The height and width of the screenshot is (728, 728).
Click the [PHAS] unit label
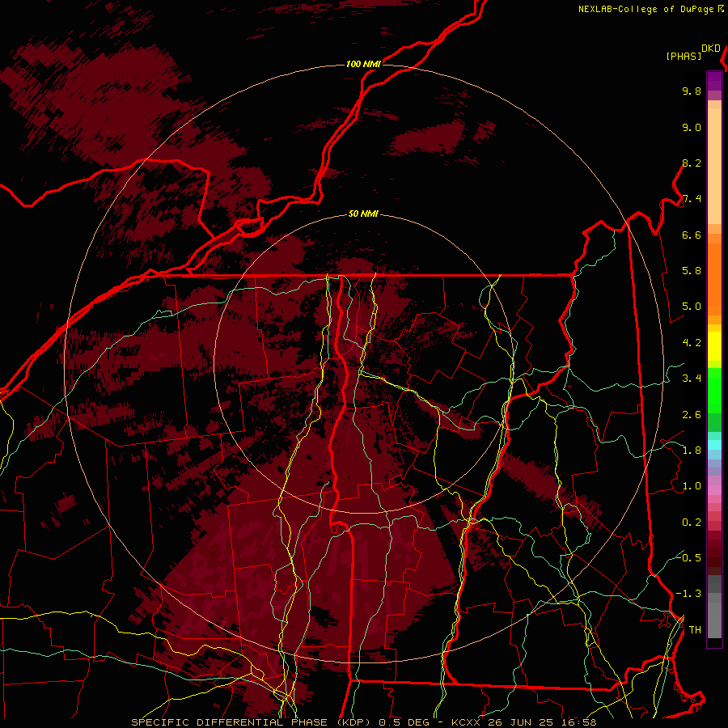(684, 56)
